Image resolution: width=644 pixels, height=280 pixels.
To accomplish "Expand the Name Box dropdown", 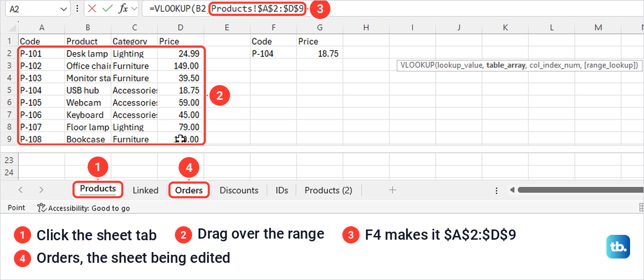I will [64, 9].
